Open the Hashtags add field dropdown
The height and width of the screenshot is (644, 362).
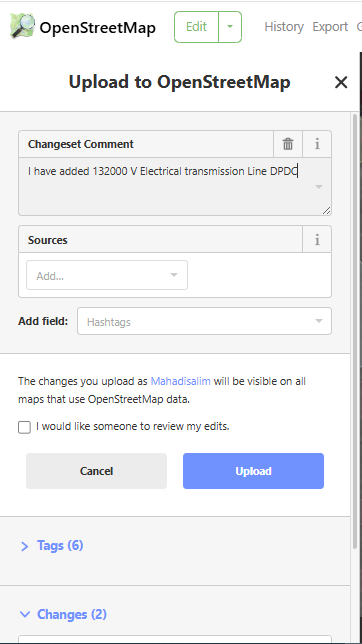tap(204, 321)
